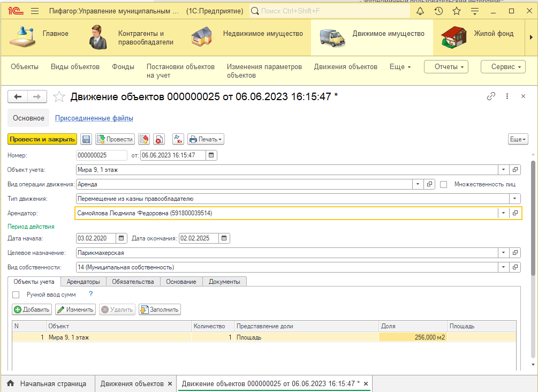Click the 1C logo icon

[x=16, y=11]
